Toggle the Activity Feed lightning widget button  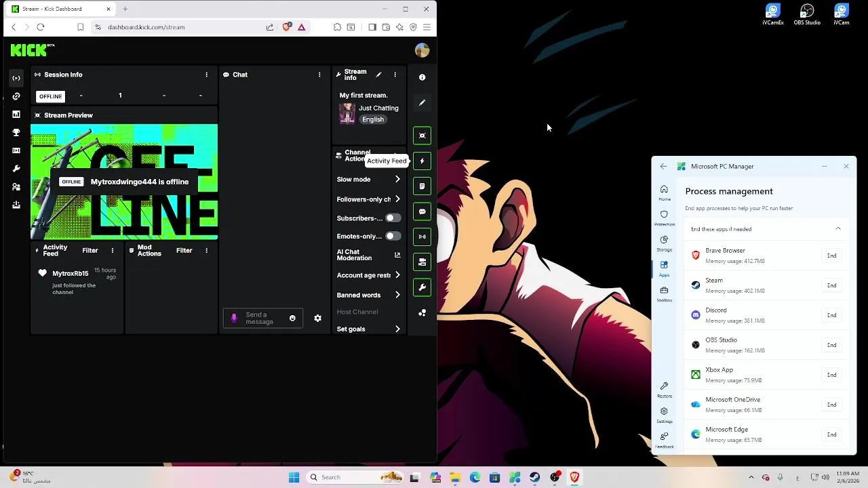coord(422,161)
